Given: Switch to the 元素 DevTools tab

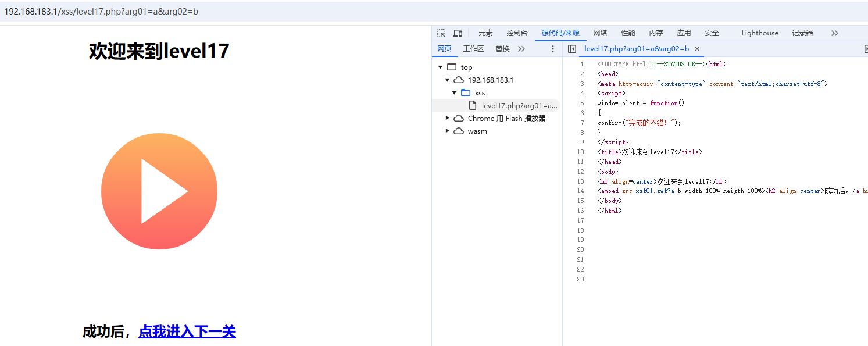Looking at the screenshot, I should coord(485,33).
